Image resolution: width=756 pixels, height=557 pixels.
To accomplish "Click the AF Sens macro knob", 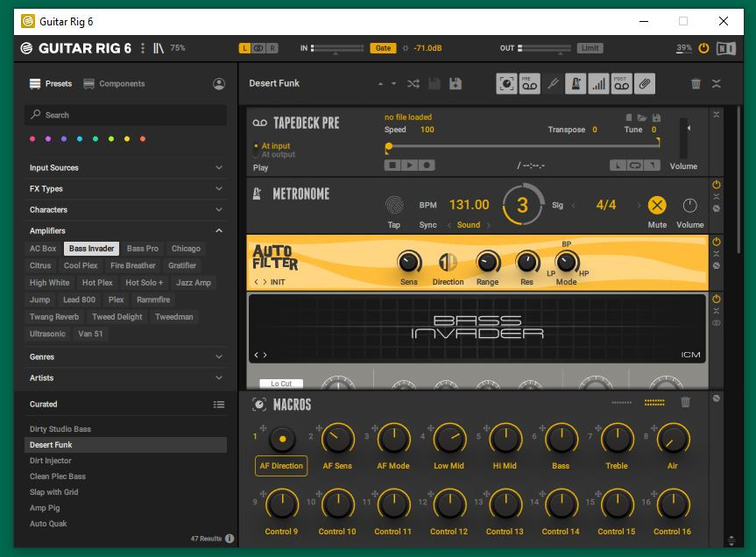I will 337,440.
